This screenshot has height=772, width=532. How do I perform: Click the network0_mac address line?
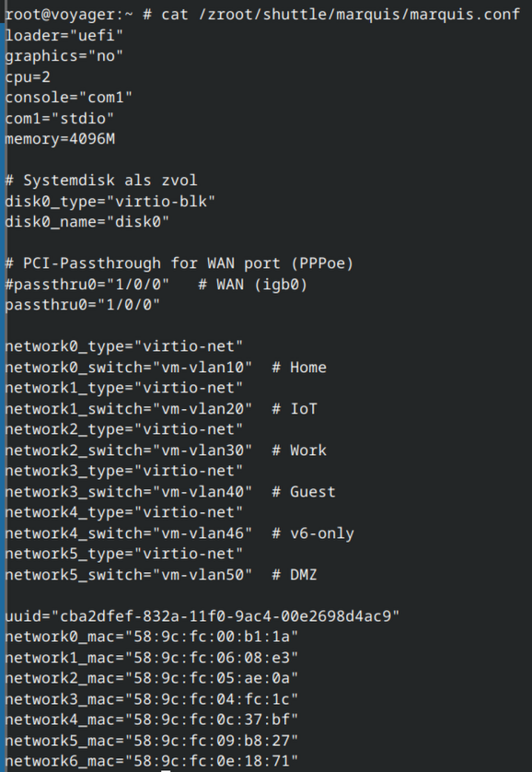point(152,637)
